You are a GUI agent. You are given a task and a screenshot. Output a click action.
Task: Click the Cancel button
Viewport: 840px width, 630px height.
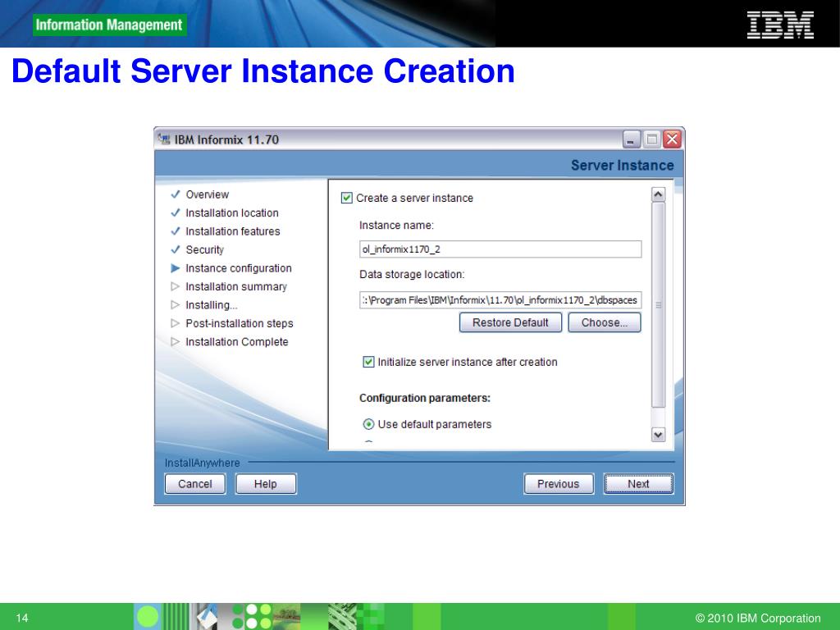click(195, 484)
